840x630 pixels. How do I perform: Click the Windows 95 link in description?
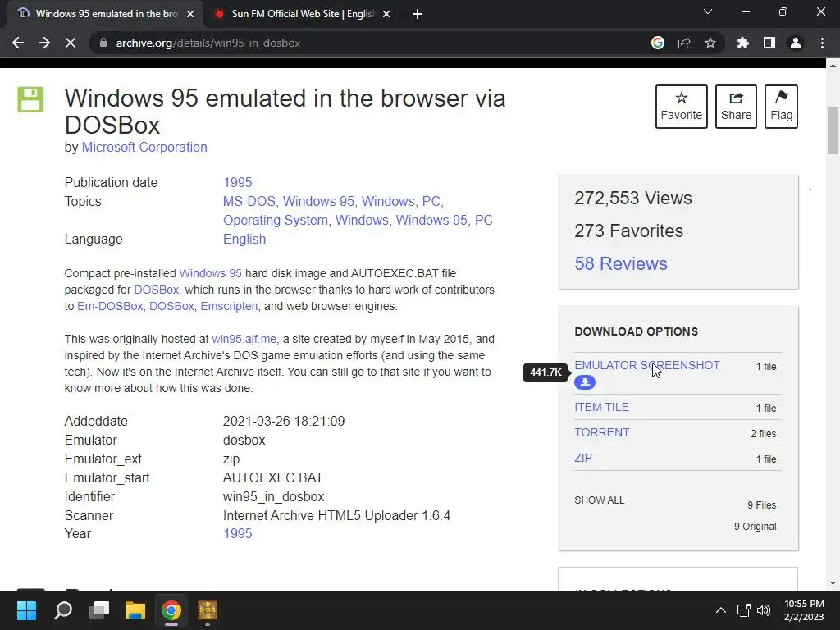pyautogui.click(x=210, y=274)
